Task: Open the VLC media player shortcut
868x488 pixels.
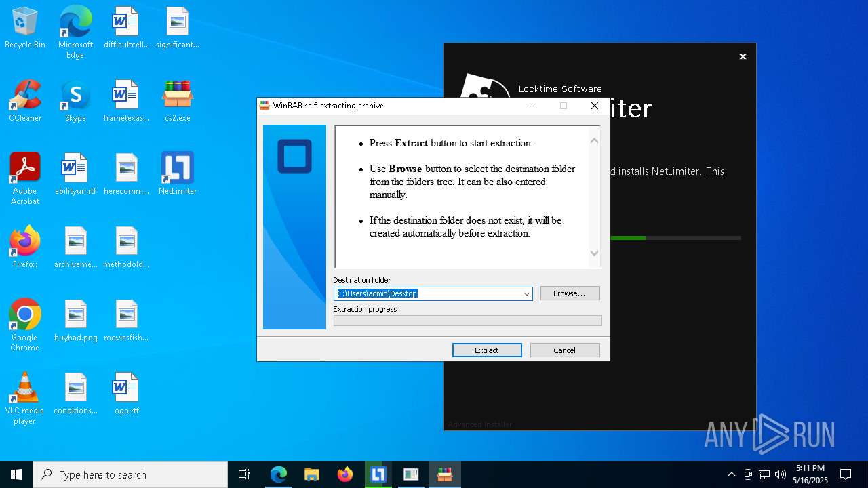Action: click(x=25, y=399)
